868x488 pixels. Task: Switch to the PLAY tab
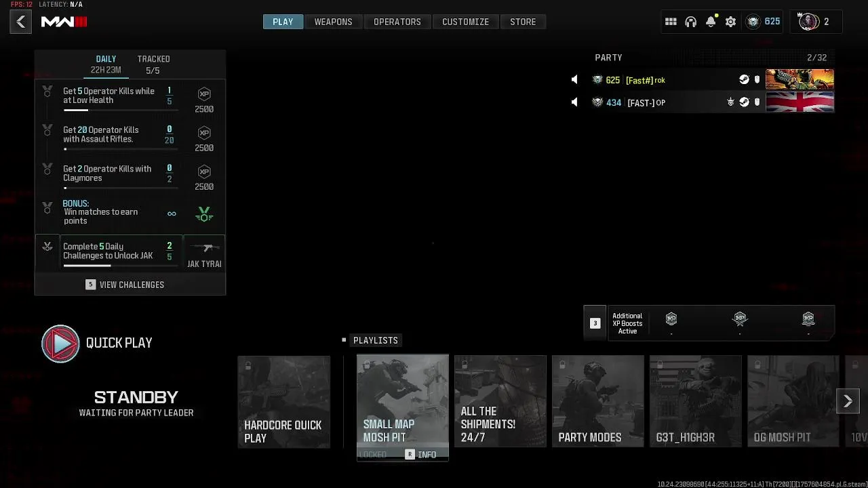[283, 22]
